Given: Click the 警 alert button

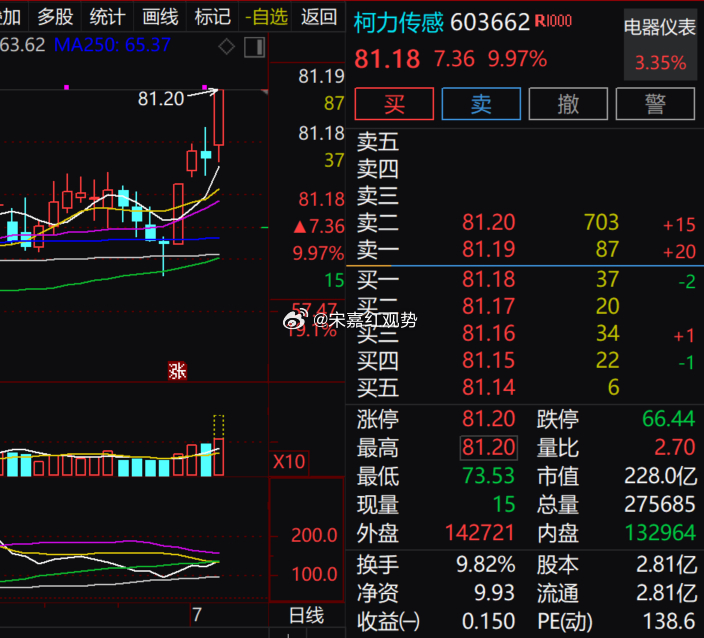Looking at the screenshot, I should point(656,104).
